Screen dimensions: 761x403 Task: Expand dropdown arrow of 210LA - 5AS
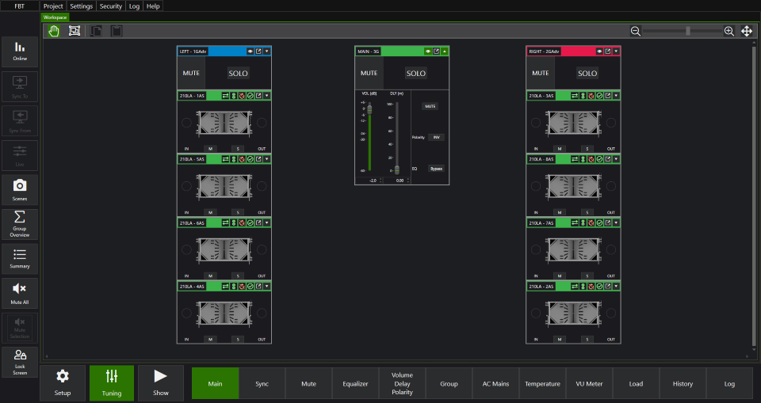[266, 159]
